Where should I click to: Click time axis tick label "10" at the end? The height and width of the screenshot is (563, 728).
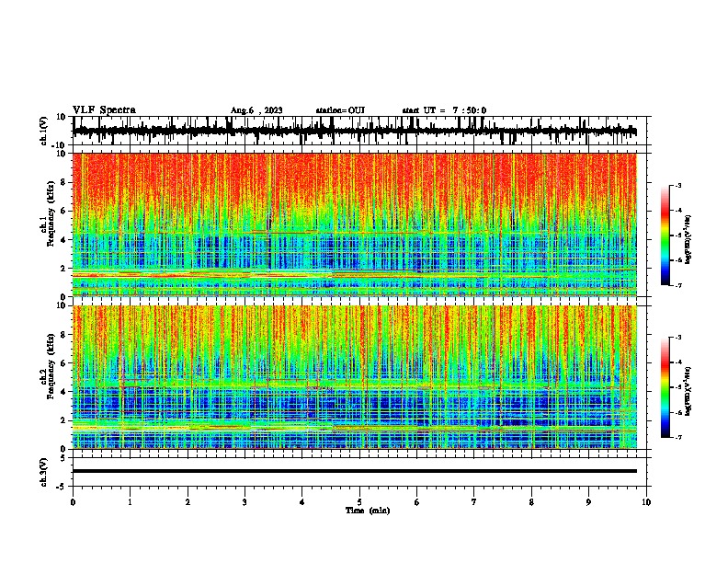click(646, 502)
